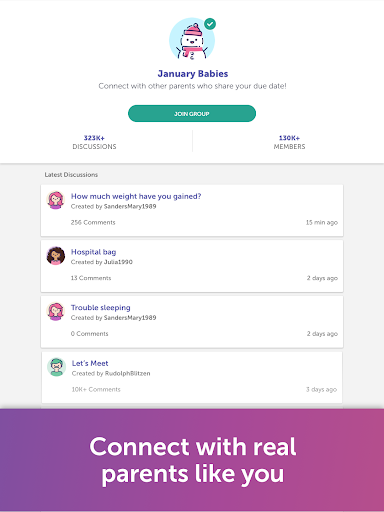Click the January Babies snowman group icon
The image size is (384, 512).
192,41
